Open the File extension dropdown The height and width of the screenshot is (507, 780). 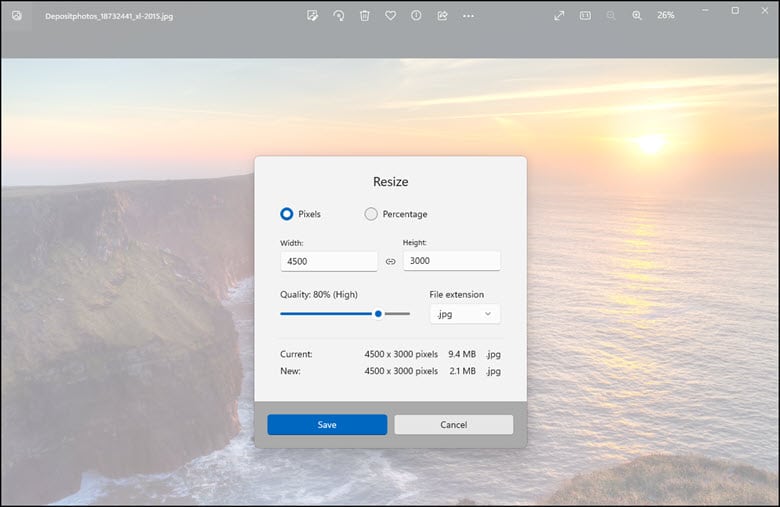point(465,314)
